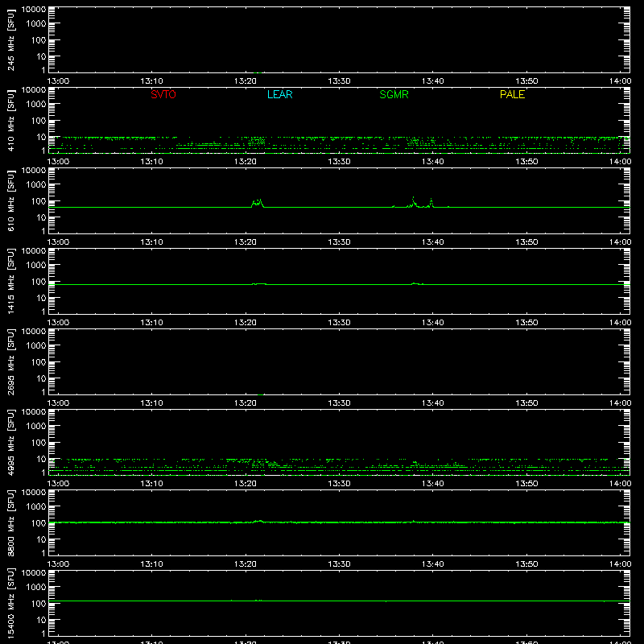The height and width of the screenshot is (644, 644).
Task: Click 13:50 time label under 410 MHz panel
Action: 526,162
